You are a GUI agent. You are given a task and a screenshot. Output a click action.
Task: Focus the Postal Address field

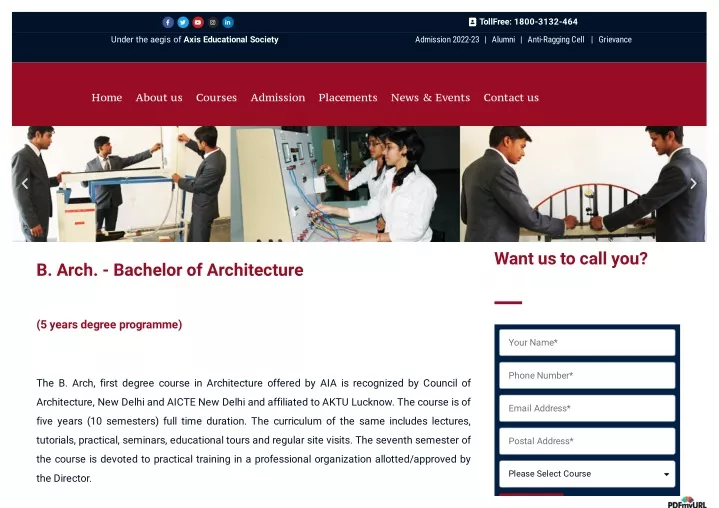click(x=587, y=441)
